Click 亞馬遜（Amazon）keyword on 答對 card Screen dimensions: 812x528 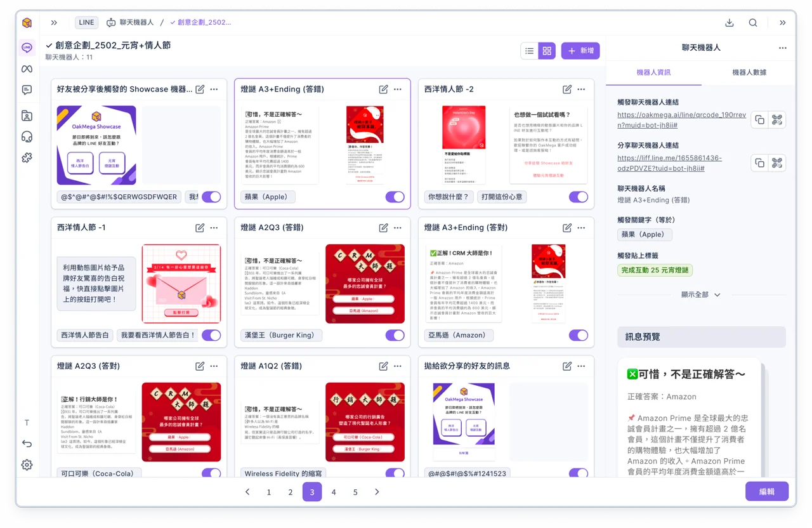(459, 335)
